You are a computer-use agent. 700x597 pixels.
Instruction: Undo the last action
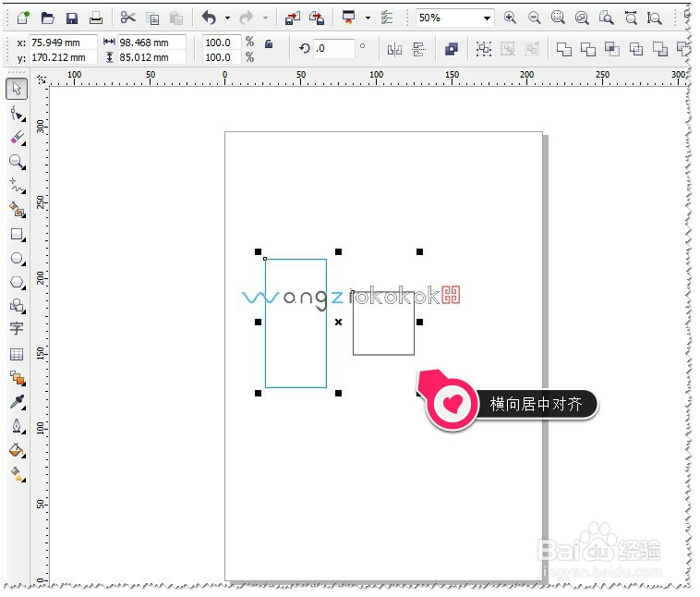[x=209, y=18]
